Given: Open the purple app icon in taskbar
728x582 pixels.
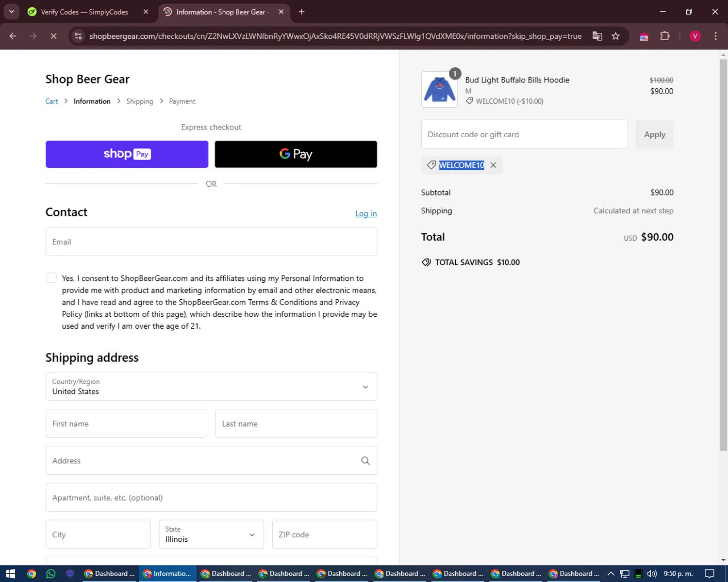Looking at the screenshot, I should tap(70, 574).
